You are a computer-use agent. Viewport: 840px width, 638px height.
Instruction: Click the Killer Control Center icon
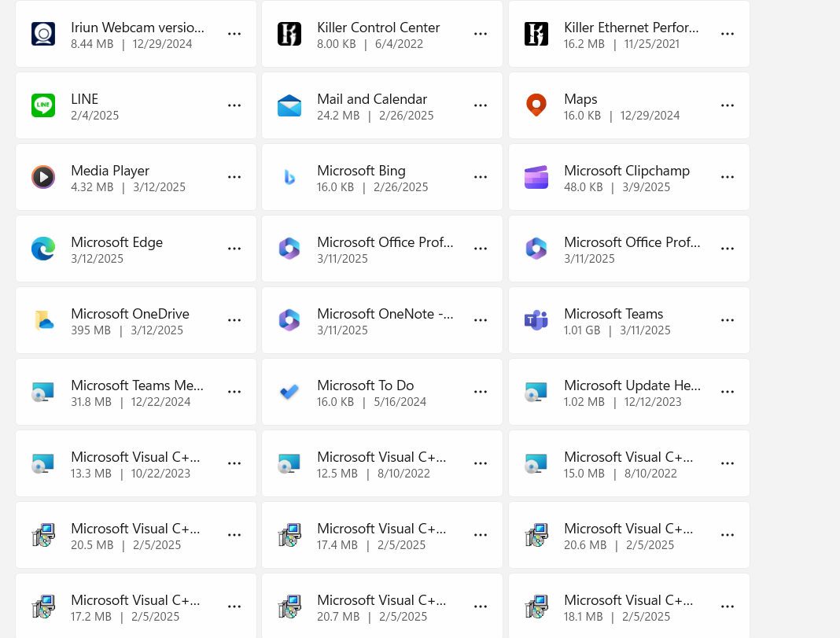coord(289,34)
